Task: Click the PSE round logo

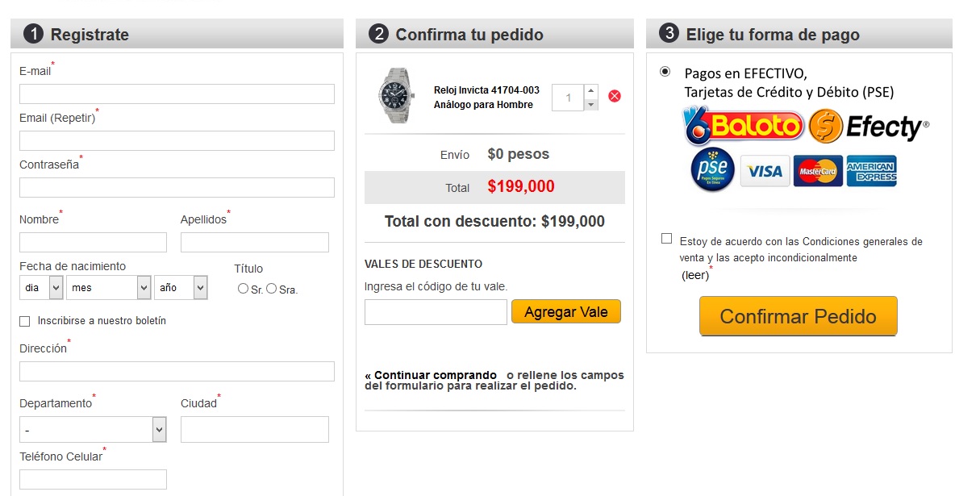Action: pos(712,169)
